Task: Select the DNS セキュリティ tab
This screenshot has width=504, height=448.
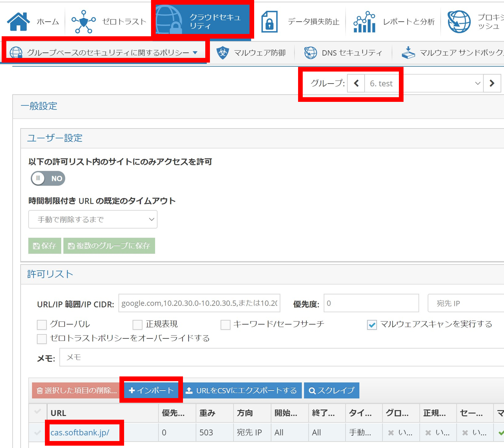Action: pos(344,52)
